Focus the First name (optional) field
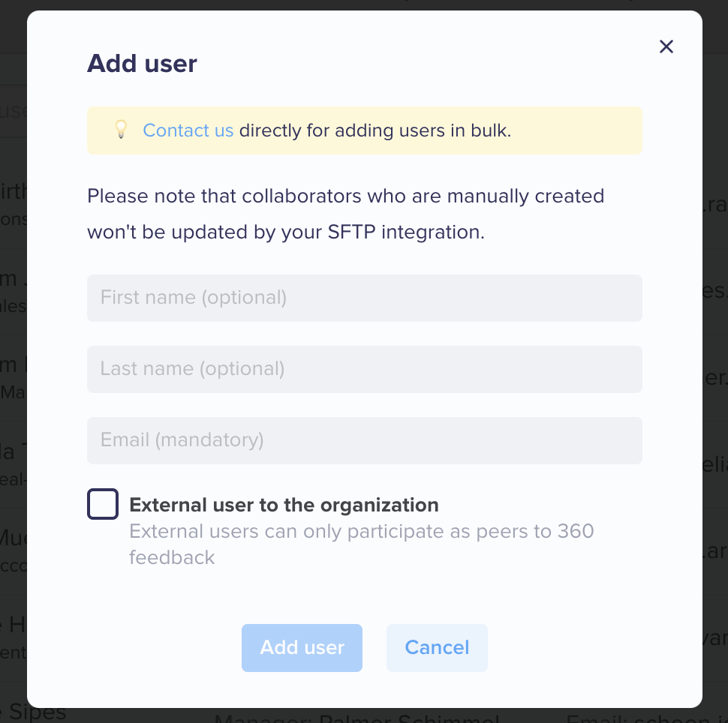728x723 pixels. (x=365, y=298)
